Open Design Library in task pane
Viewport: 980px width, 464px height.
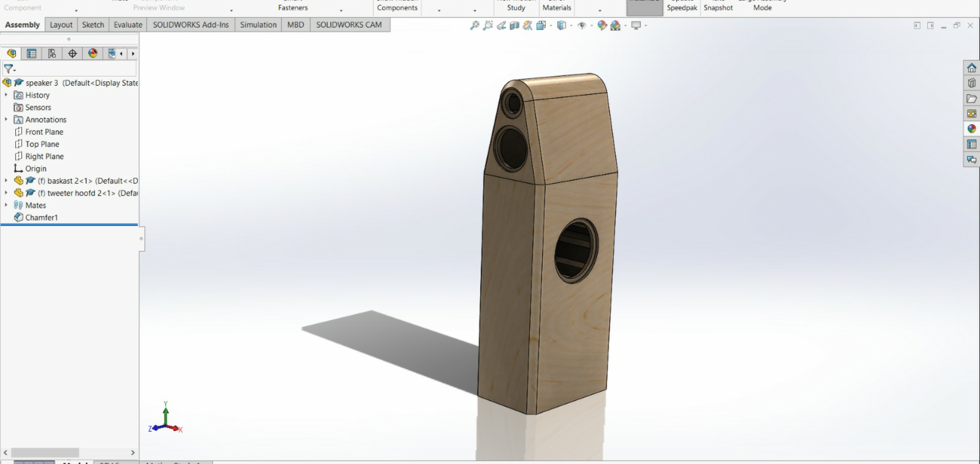(x=972, y=83)
